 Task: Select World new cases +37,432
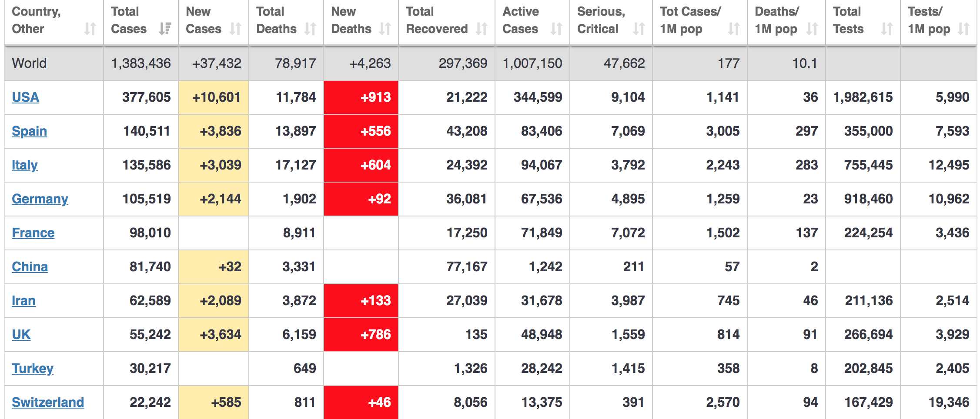coord(217,63)
